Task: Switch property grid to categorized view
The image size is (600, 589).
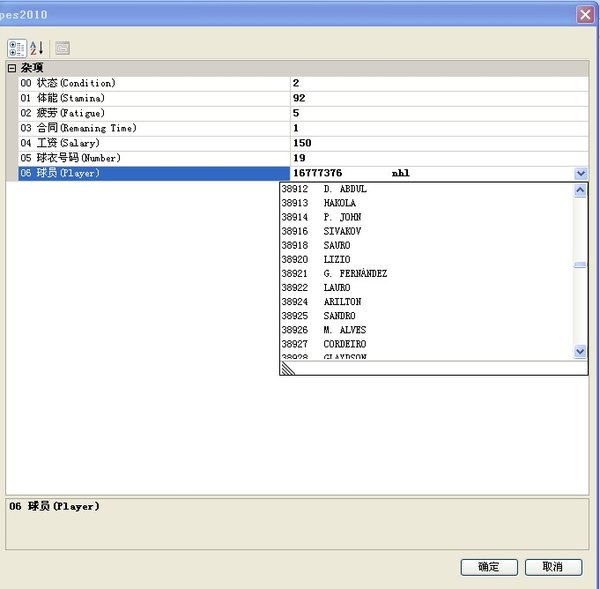Action: click(16, 48)
